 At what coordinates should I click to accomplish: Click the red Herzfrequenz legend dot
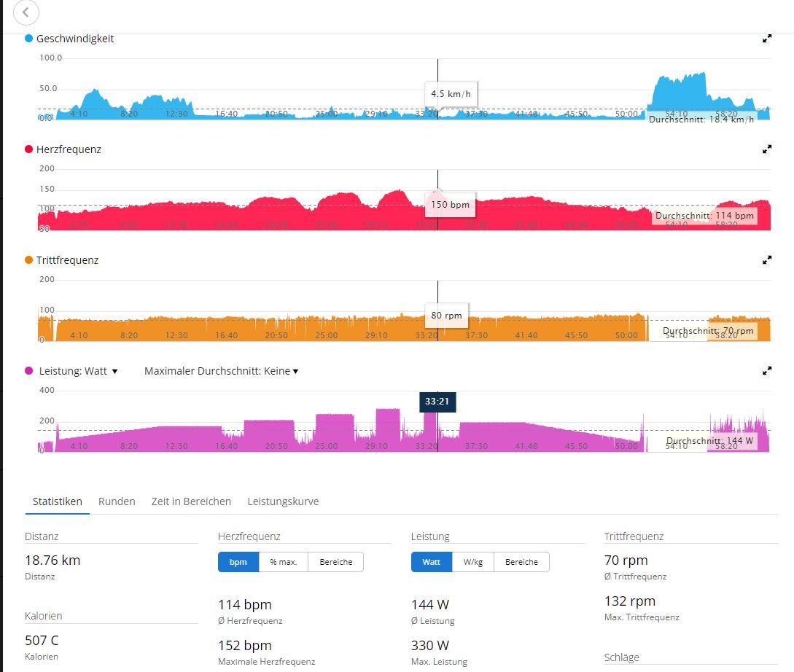coord(29,149)
